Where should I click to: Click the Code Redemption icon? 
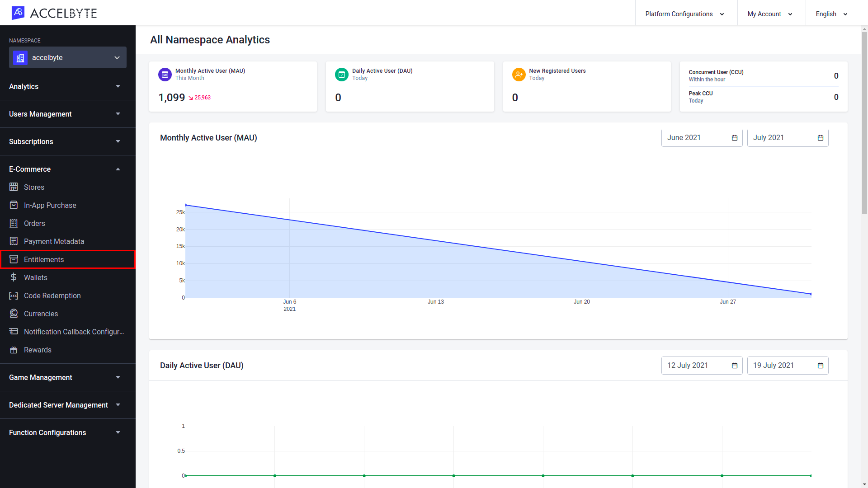(x=14, y=296)
